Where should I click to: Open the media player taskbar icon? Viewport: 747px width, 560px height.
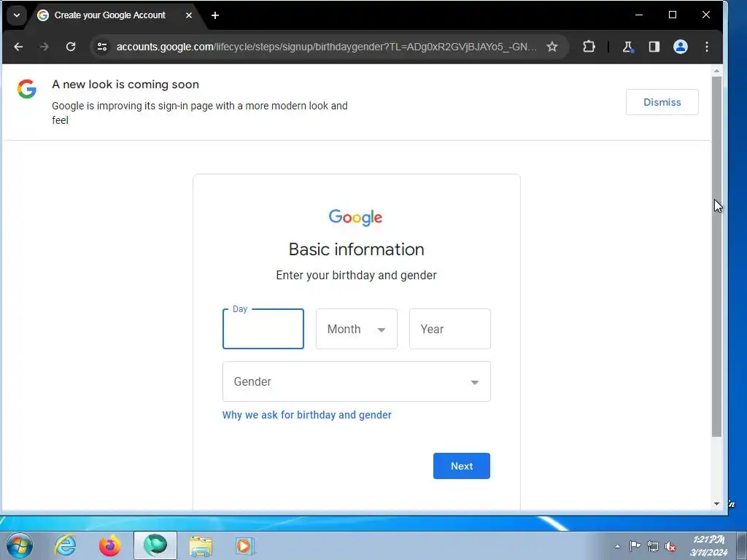point(245,545)
